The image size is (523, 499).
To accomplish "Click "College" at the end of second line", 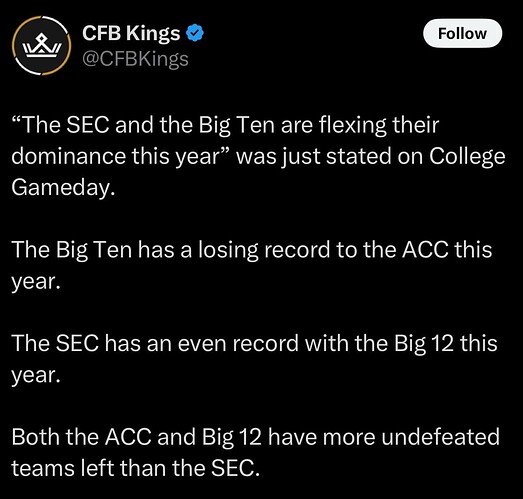I will (x=467, y=157).
